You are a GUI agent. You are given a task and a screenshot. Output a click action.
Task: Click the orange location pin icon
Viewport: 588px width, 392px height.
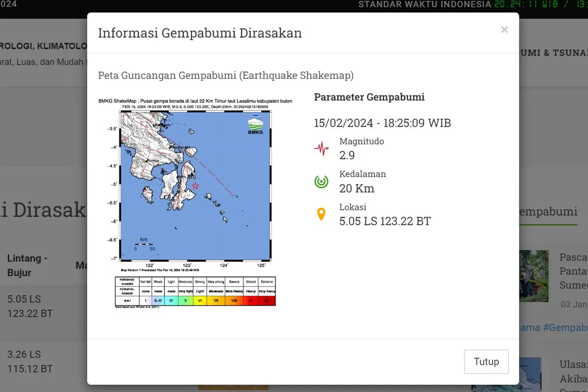pos(321,214)
